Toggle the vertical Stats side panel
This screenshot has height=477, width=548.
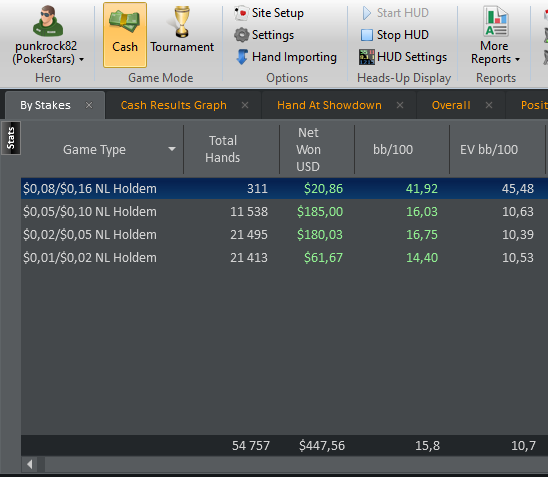tap(11, 138)
